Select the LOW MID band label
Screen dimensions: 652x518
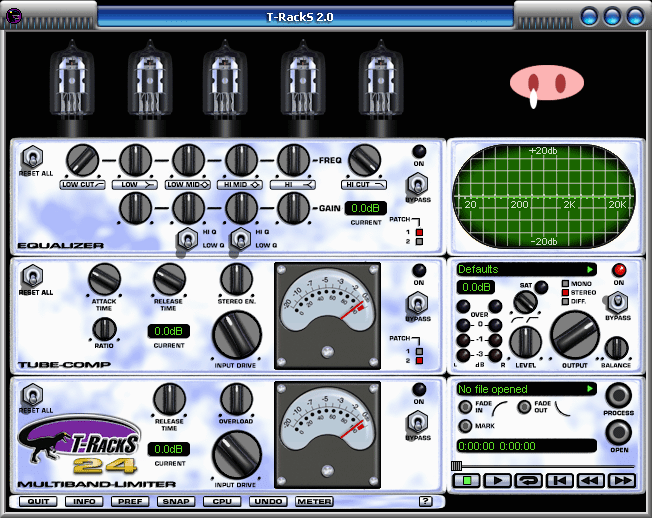188,185
